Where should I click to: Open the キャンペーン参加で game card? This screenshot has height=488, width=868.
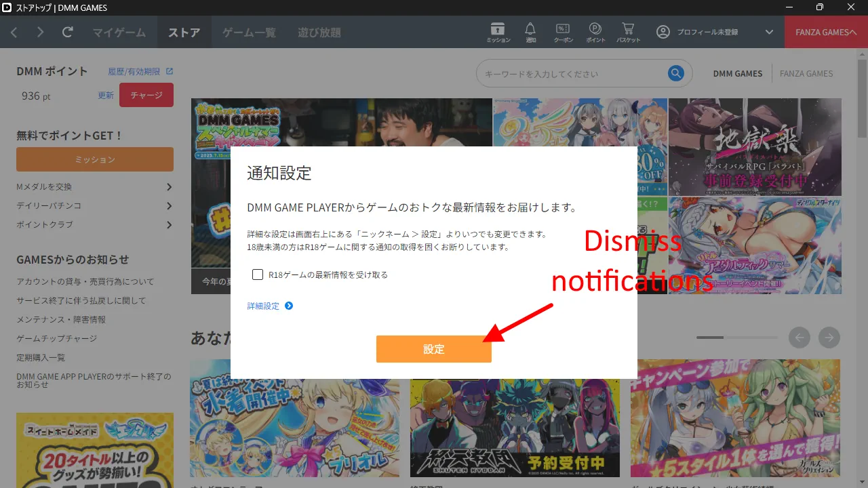pyautogui.click(x=735, y=418)
